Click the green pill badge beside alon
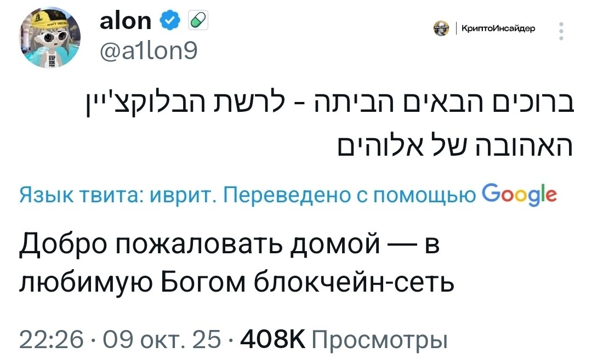This screenshot has width=592, height=364. [196, 22]
